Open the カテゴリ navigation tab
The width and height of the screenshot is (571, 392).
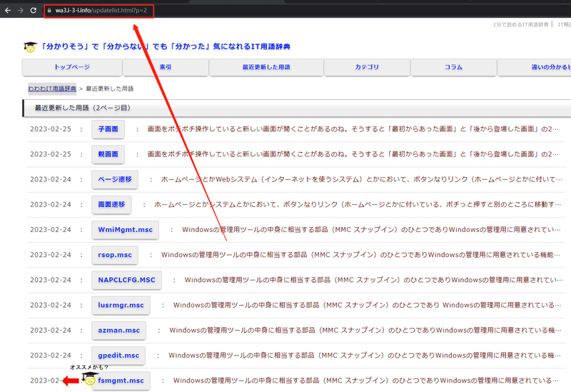tap(367, 67)
